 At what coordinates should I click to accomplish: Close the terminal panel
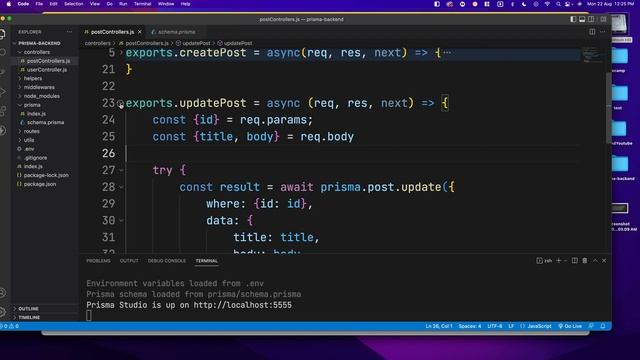[604, 260]
